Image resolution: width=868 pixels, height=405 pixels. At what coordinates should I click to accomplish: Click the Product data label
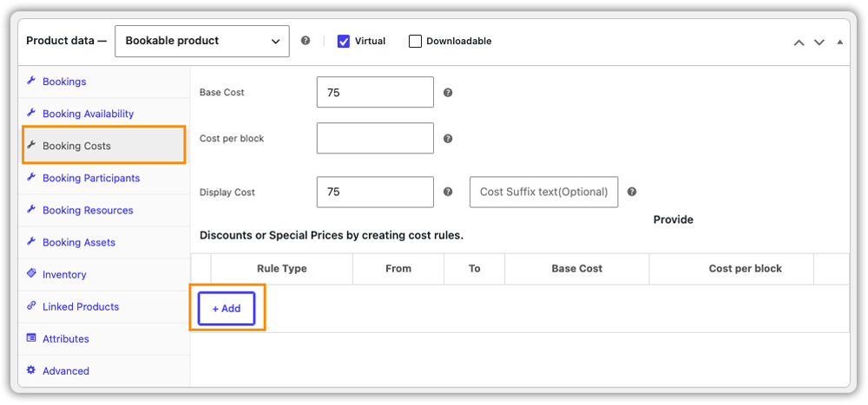tap(66, 41)
